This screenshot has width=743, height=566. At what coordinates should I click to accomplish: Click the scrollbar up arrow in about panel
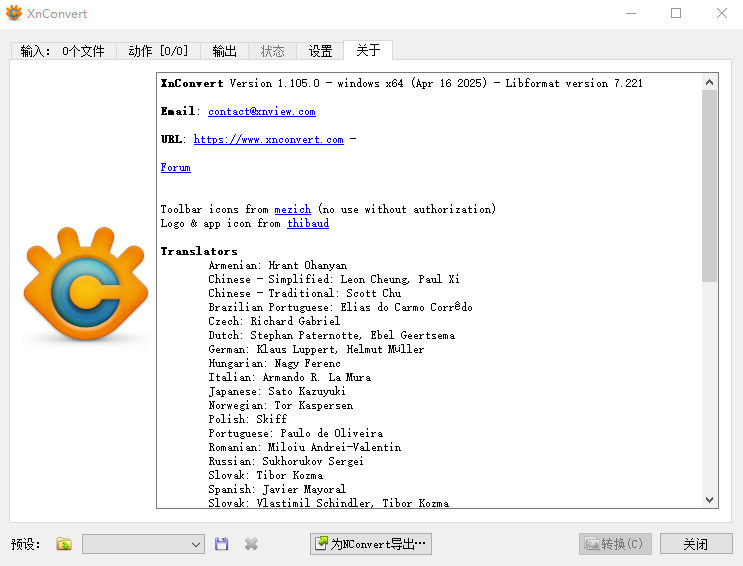pos(710,80)
